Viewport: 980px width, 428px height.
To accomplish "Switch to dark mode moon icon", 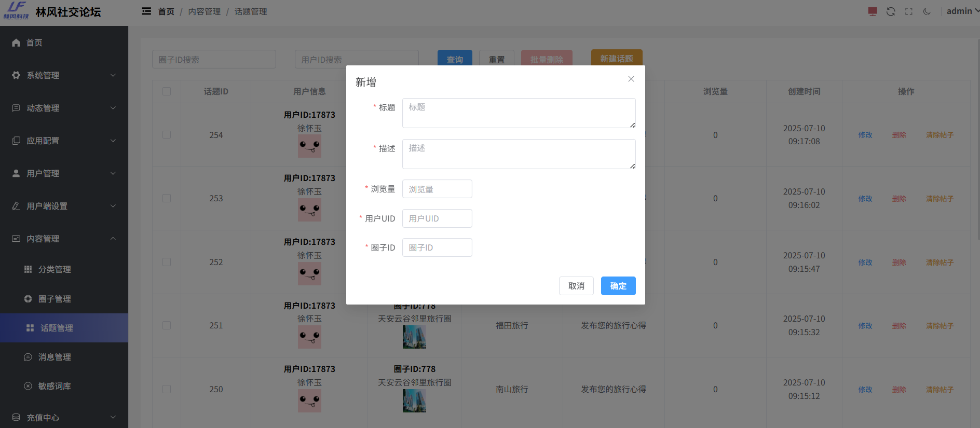I will (927, 11).
